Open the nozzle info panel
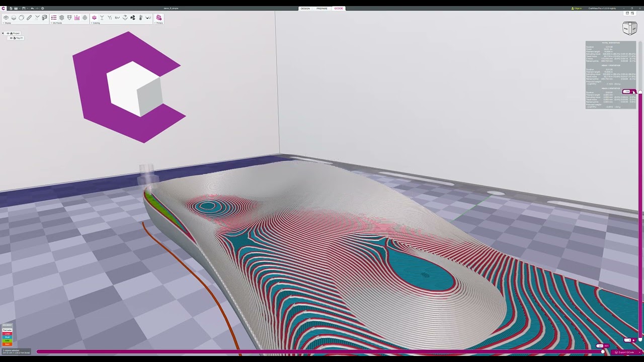This screenshot has width=644, height=362. pyautogui.click(x=69, y=18)
